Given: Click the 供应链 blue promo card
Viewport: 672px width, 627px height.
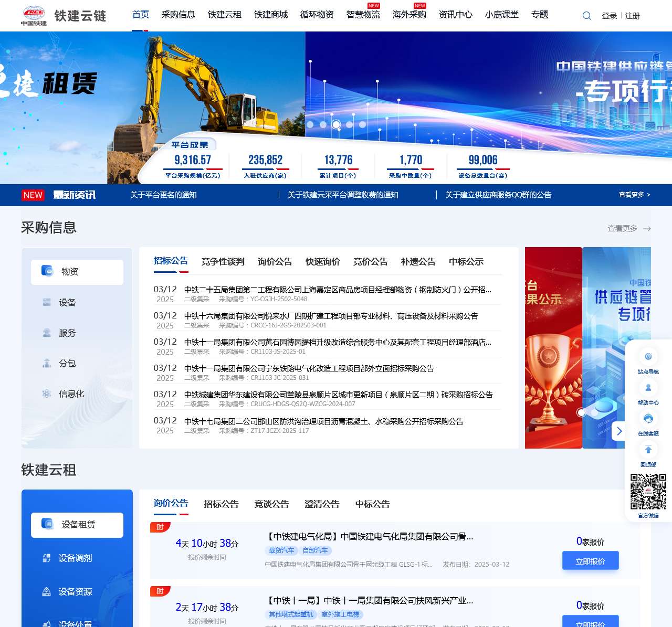Looking at the screenshot, I should [x=616, y=348].
